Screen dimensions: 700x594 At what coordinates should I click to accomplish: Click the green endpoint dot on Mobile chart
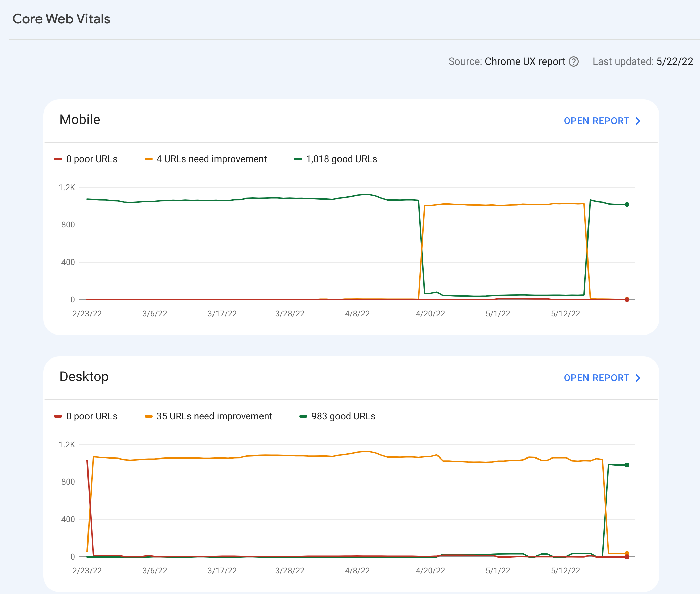[x=627, y=204]
